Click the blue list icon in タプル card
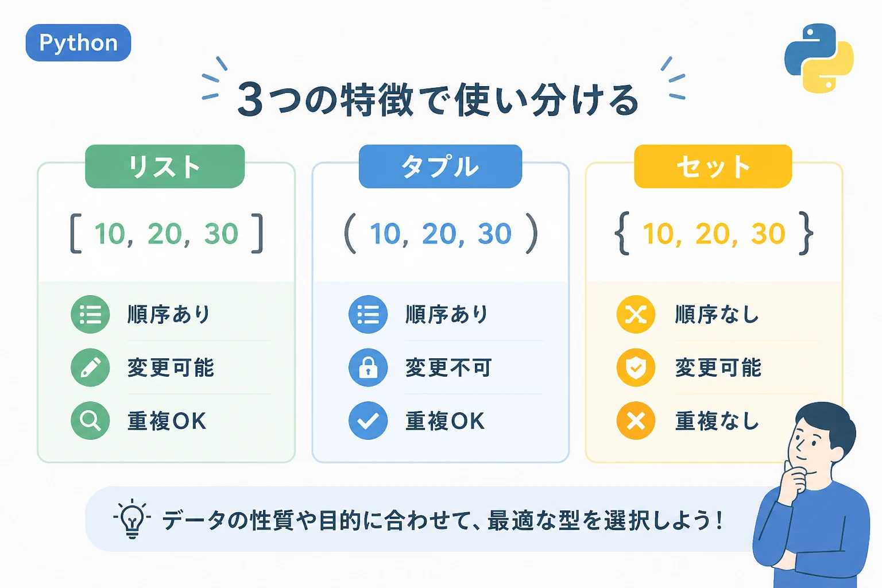This screenshot has height=588, width=882. (368, 314)
